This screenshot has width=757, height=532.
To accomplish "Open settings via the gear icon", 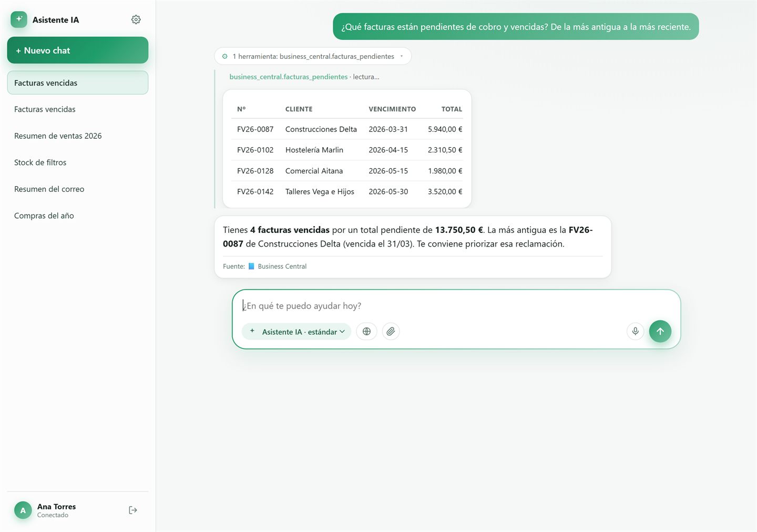I will click(136, 19).
